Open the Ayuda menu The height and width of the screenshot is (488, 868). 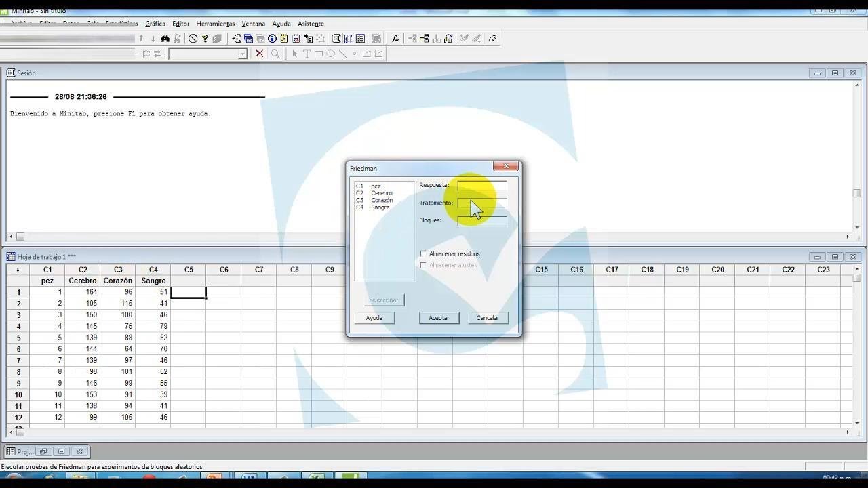tap(281, 24)
